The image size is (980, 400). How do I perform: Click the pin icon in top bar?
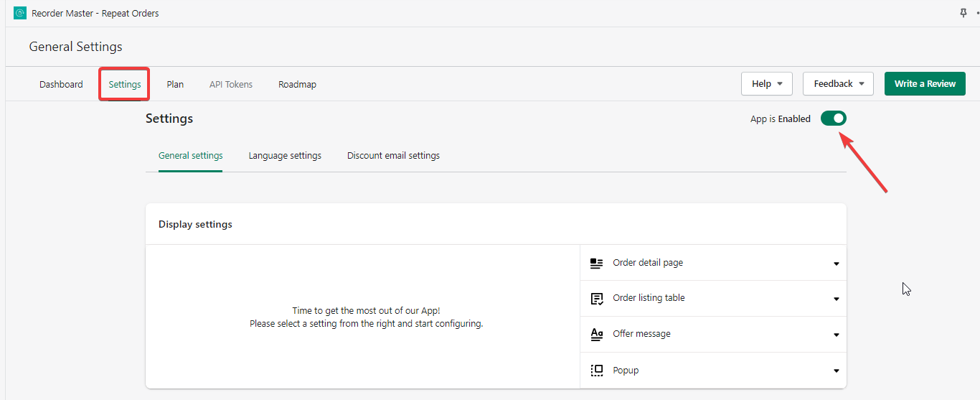point(963,13)
